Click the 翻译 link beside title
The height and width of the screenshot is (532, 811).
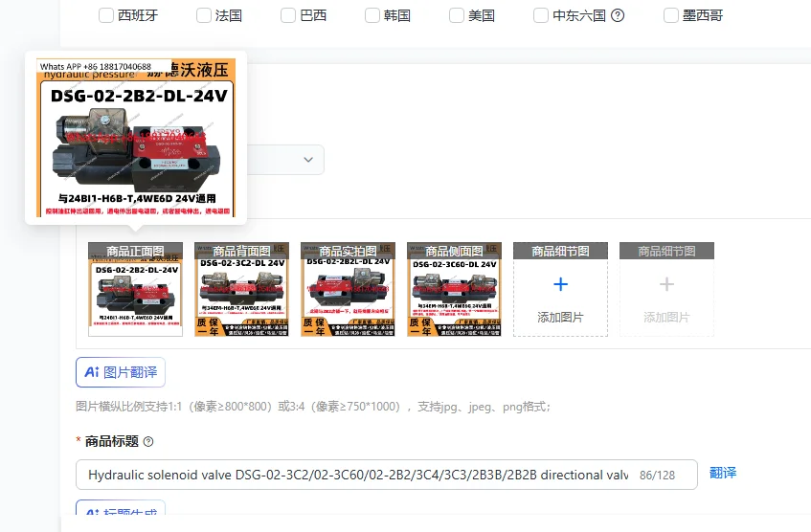pos(723,473)
